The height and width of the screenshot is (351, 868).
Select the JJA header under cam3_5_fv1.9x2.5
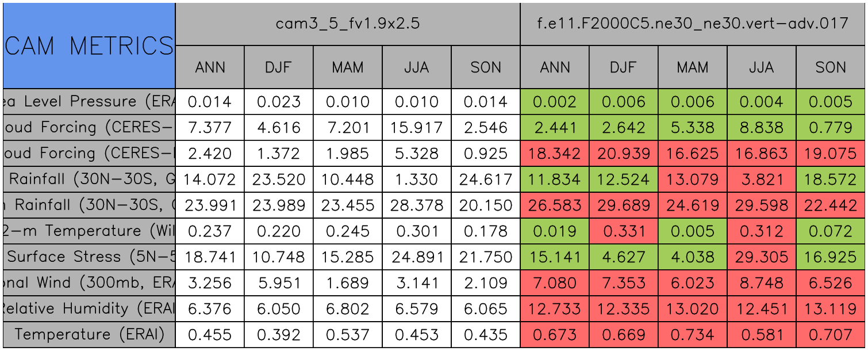(x=417, y=67)
